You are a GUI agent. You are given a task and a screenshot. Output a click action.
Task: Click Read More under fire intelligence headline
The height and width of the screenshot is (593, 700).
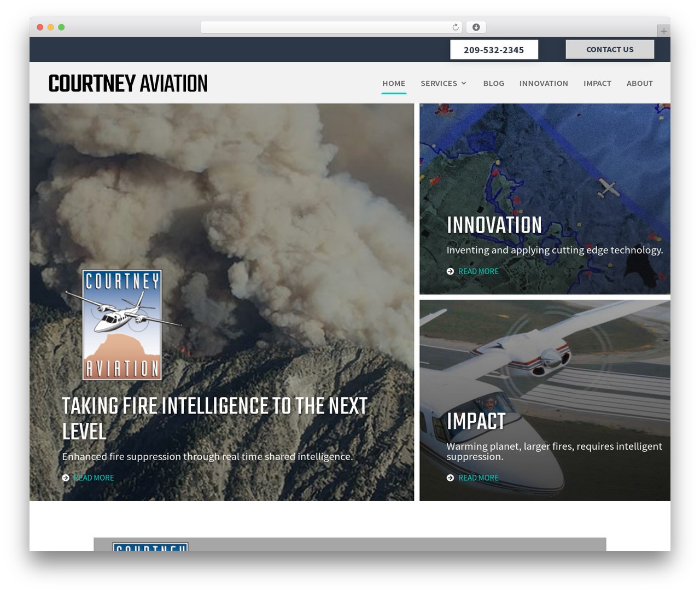click(94, 478)
